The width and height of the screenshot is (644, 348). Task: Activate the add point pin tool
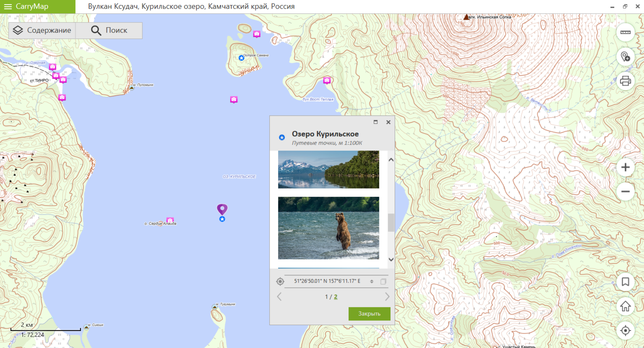(625, 57)
